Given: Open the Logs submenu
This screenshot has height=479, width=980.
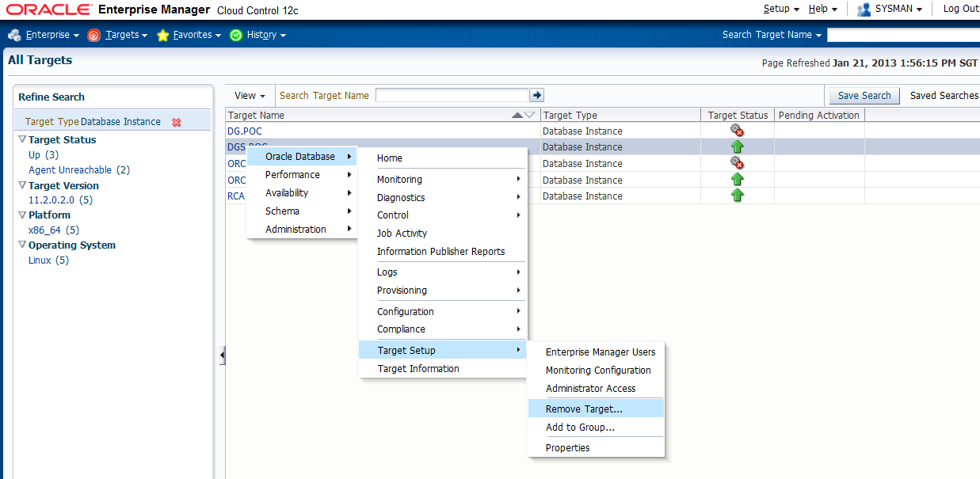Looking at the screenshot, I should pos(443,272).
